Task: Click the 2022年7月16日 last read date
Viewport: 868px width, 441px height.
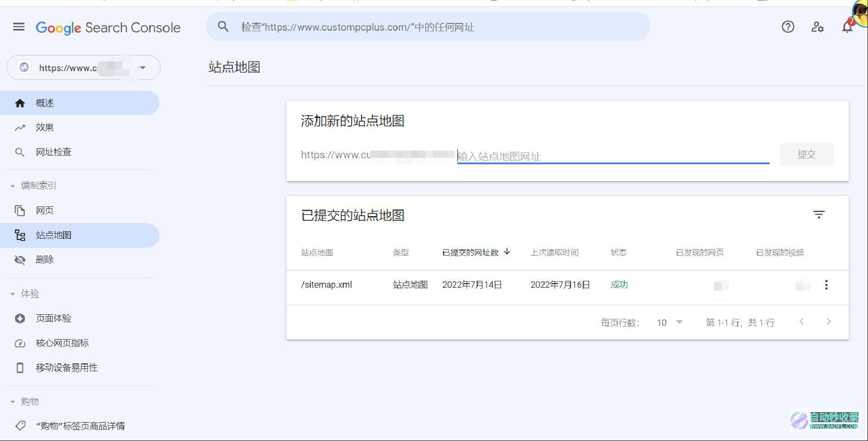Action: tap(560, 285)
